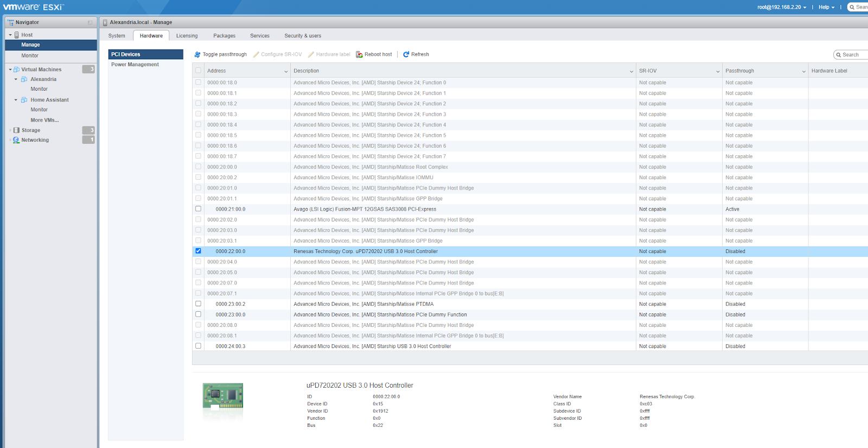Screen dimensions: 868x448
Task: Open the Description column dropdown menu
Action: click(x=631, y=71)
